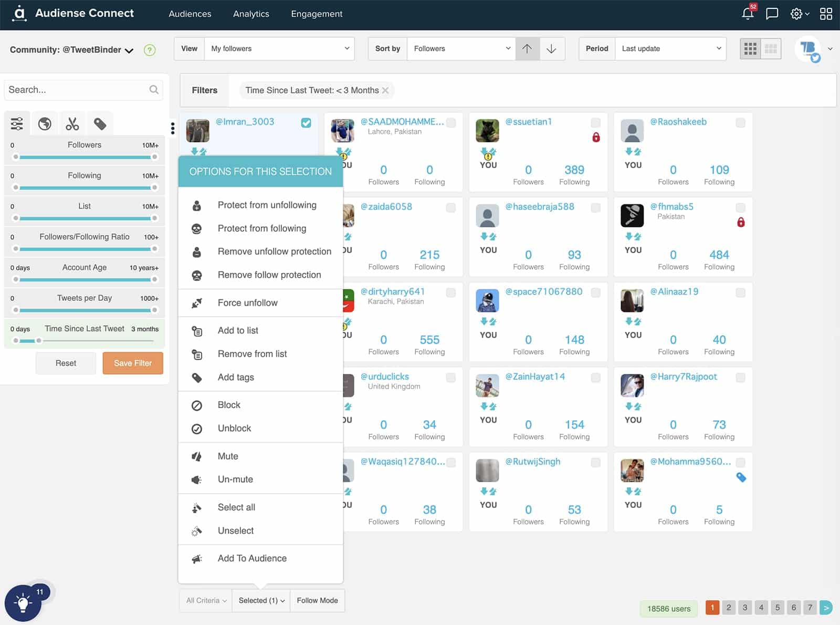The height and width of the screenshot is (625, 840).
Task: Sort in ascending order arrow
Action: (527, 48)
